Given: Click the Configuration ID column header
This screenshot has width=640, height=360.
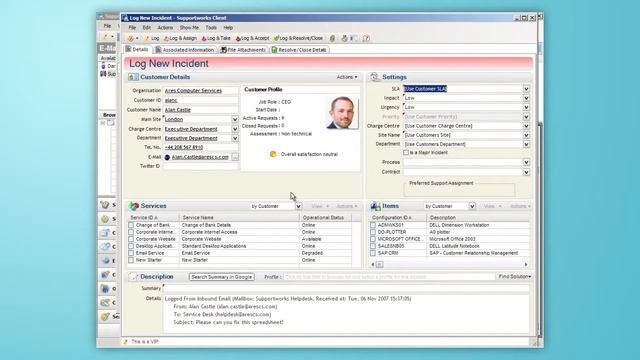Looking at the screenshot, I should pos(398,218).
